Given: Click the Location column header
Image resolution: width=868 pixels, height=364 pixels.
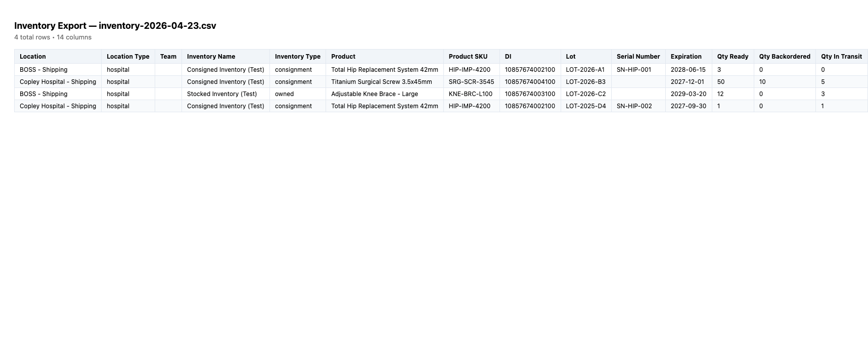Looking at the screenshot, I should [x=58, y=57].
